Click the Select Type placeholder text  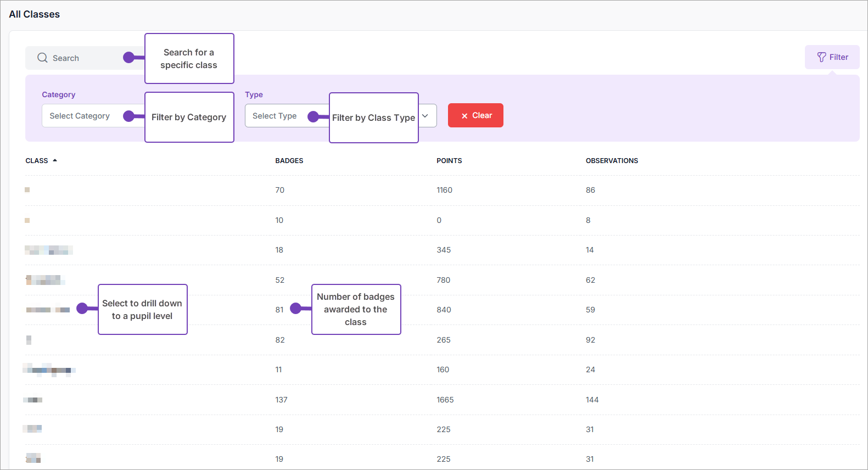275,116
